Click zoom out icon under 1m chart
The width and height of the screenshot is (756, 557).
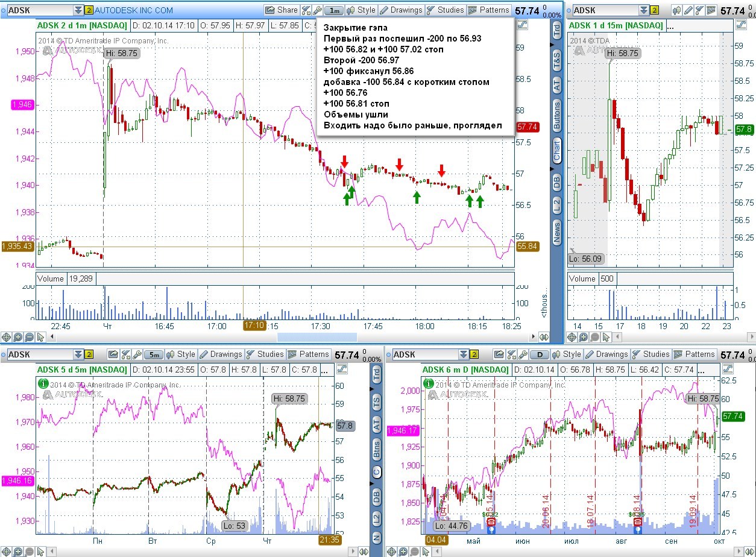pyautogui.click(x=29, y=337)
